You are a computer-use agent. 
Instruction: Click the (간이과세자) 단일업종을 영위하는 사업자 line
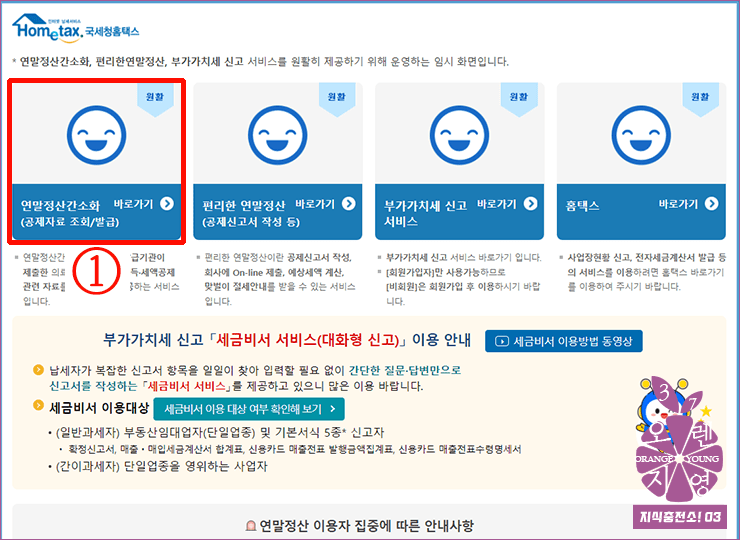click(x=158, y=466)
